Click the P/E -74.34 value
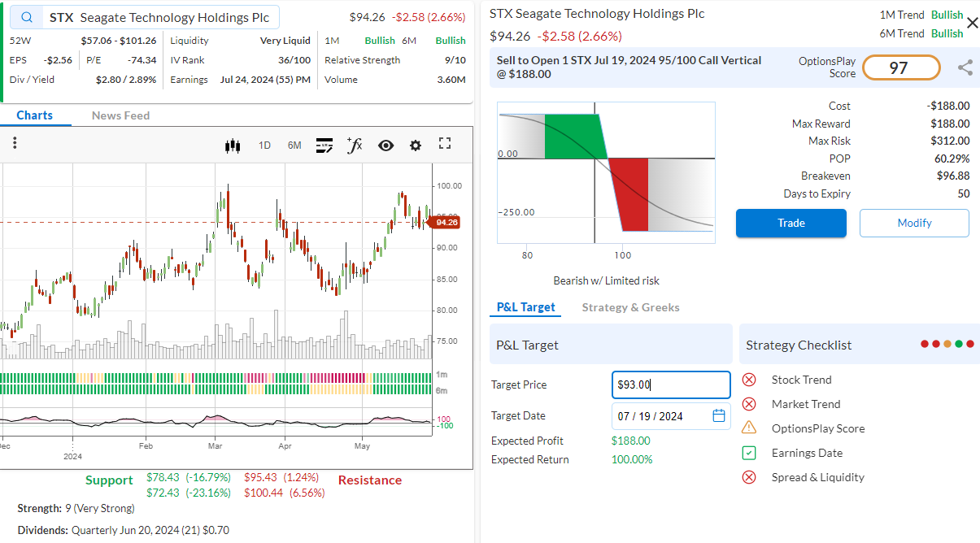Image resolution: width=980 pixels, height=543 pixels. (142, 60)
